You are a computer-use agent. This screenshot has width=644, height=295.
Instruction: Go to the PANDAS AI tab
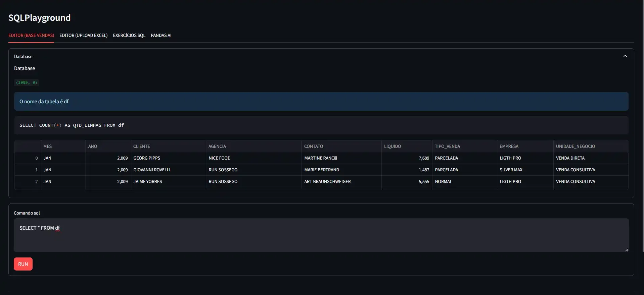(x=161, y=35)
